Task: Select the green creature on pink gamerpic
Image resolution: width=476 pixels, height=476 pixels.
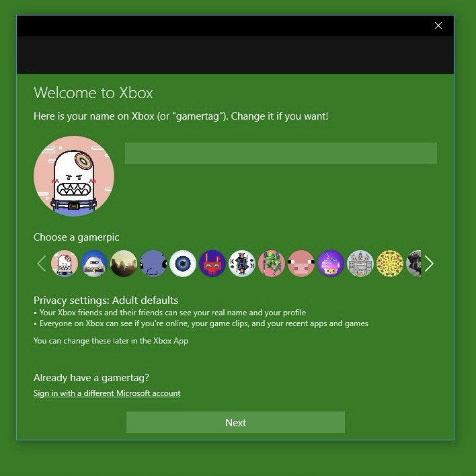Action: click(x=272, y=264)
